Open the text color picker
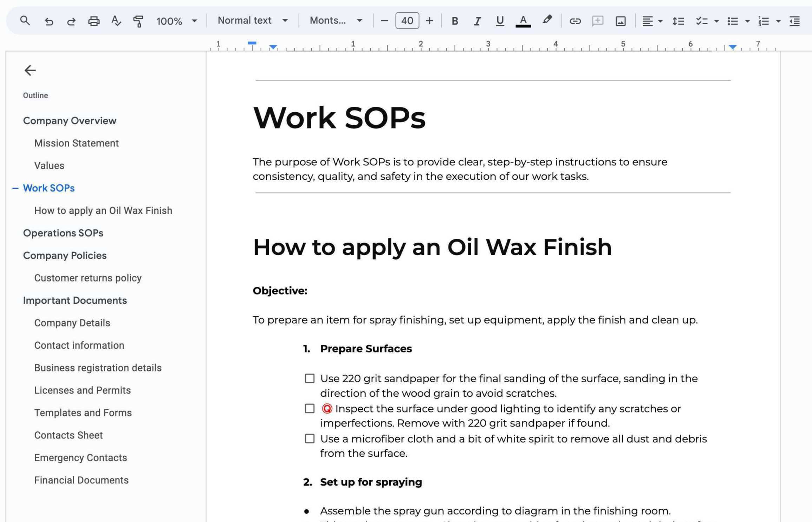The image size is (812, 522). click(523, 21)
